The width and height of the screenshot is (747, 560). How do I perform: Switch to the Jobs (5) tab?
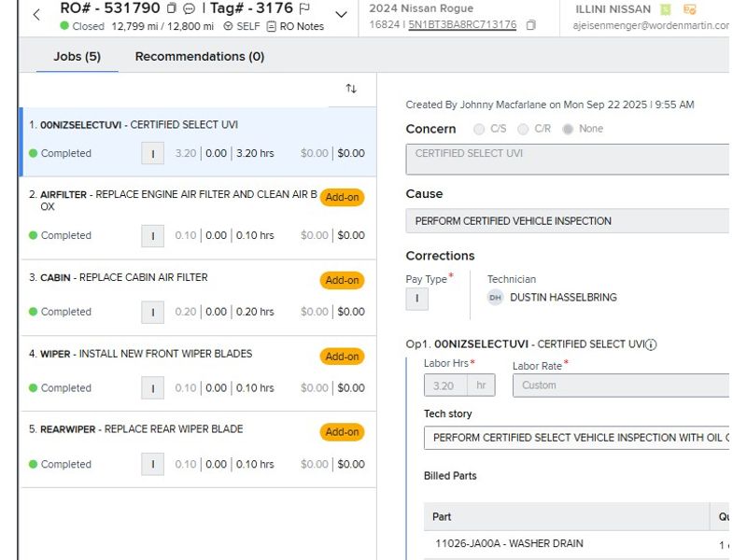(77, 57)
